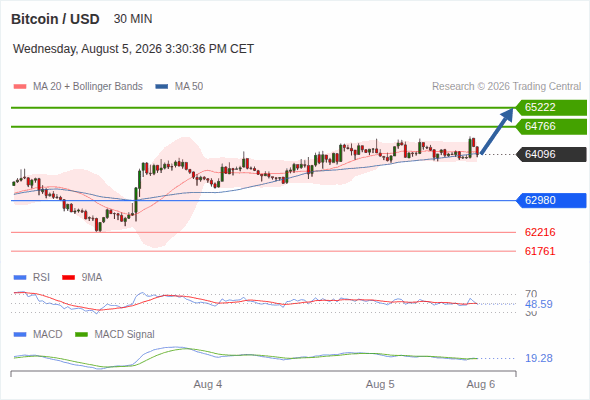The image size is (590, 400).
Task: Click the 9MA red legend marker
Action: (68, 278)
